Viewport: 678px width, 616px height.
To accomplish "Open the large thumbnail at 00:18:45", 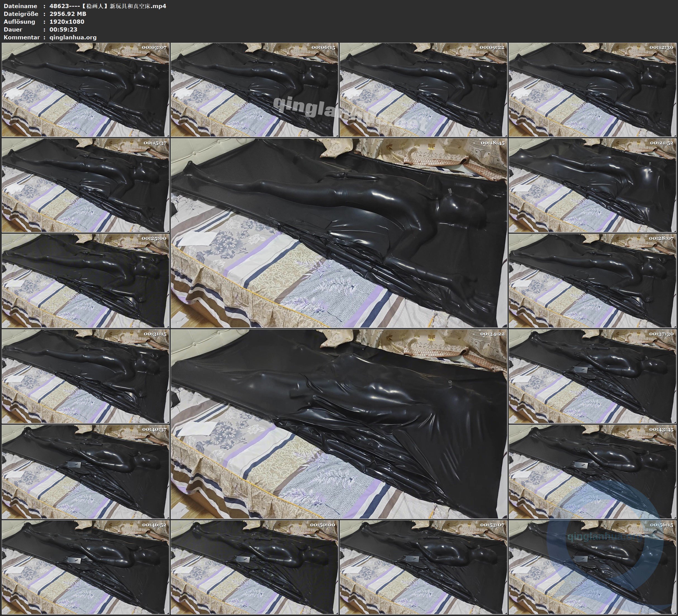I will point(339,233).
